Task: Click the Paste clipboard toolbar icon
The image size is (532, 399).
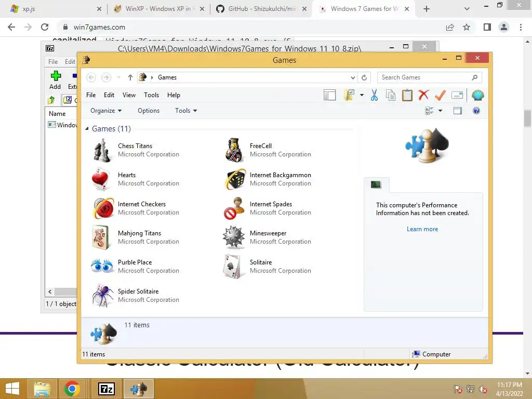Action: pyautogui.click(x=407, y=96)
